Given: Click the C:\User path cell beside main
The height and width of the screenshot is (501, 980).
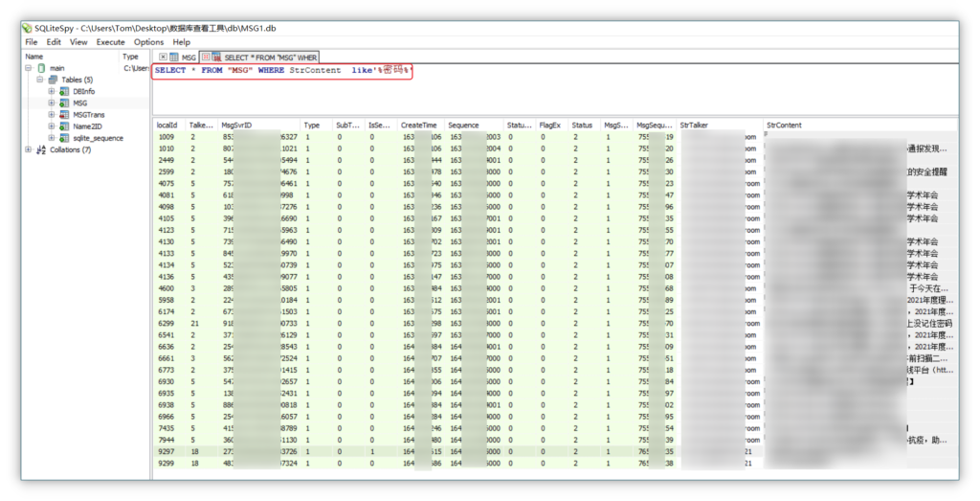Looking at the screenshot, I should pos(135,68).
